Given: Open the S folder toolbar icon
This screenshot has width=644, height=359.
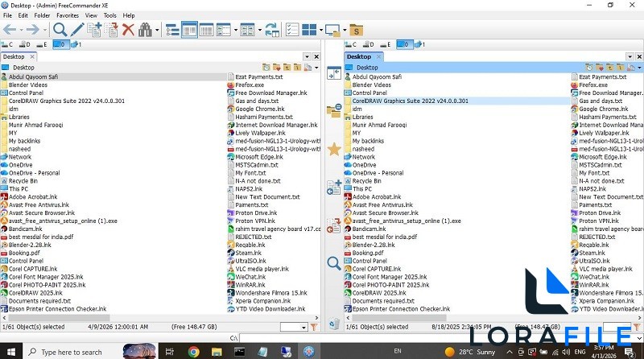Looking at the screenshot, I should click(357, 31).
